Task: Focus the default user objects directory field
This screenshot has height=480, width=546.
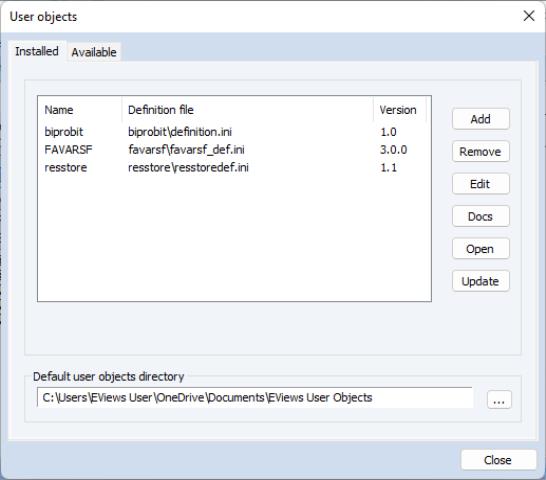Action: (255, 397)
